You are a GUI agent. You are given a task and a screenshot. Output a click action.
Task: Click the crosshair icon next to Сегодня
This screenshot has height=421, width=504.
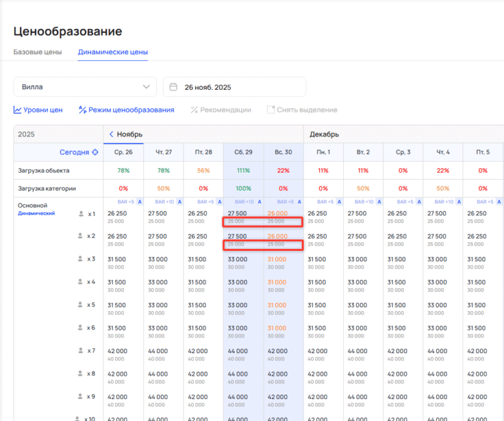pyautogui.click(x=95, y=152)
